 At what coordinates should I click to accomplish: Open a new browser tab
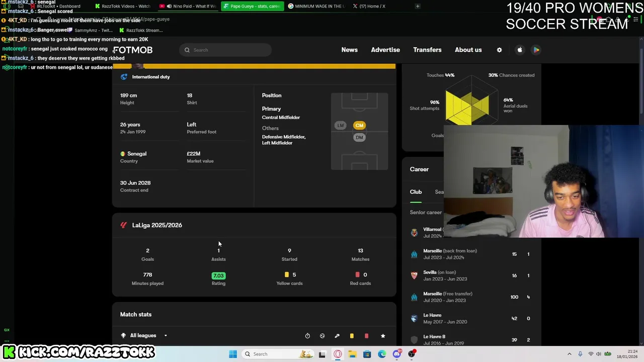418,6
